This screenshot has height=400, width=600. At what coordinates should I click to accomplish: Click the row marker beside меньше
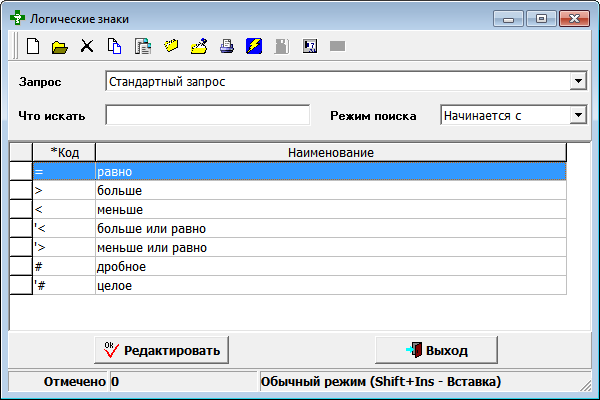click(x=21, y=209)
